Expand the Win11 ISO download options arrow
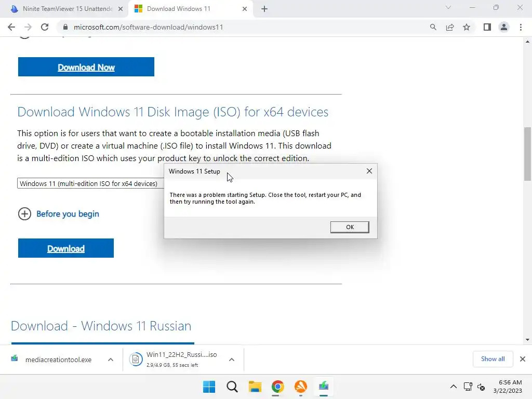The height and width of the screenshot is (399, 532). coord(231,360)
